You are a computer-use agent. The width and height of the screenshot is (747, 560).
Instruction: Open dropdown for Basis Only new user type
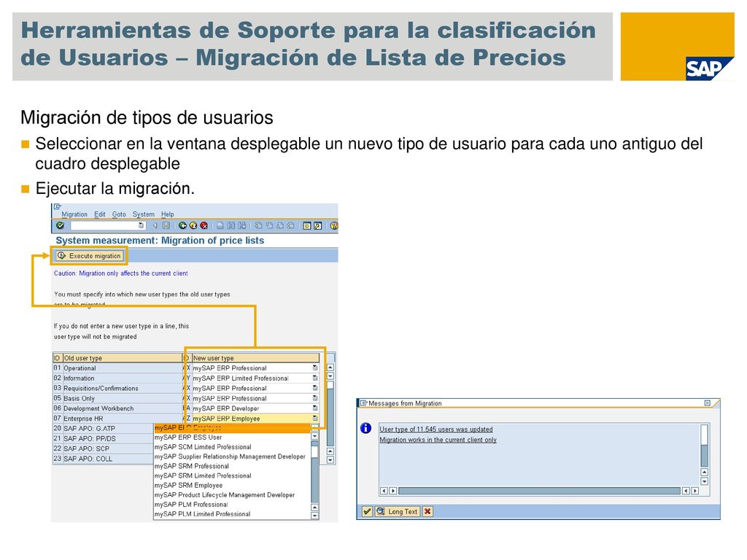pyautogui.click(x=315, y=398)
